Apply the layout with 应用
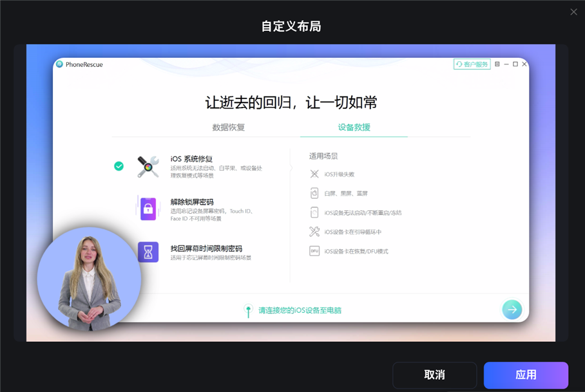 click(526, 375)
